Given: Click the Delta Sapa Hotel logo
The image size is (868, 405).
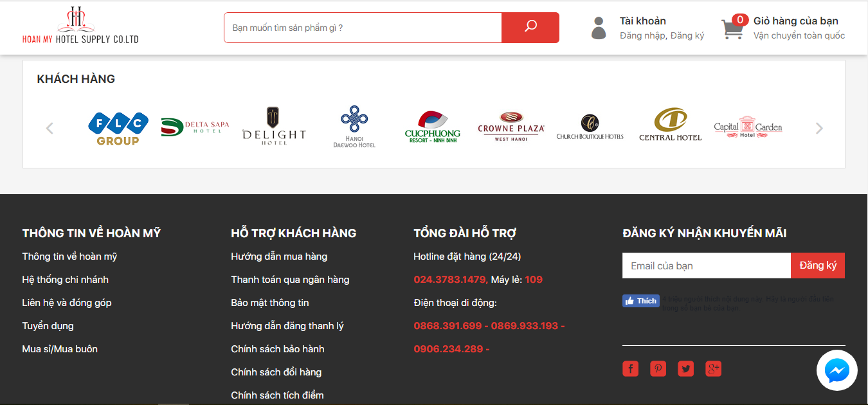Looking at the screenshot, I should (195, 127).
